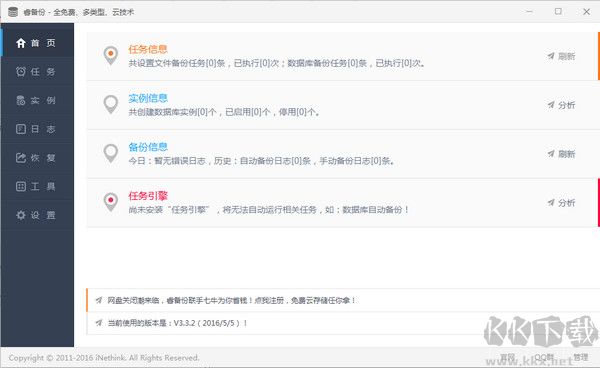The image size is (600, 368).
Task: Click the 官网 link in footer
Action: [x=508, y=357]
